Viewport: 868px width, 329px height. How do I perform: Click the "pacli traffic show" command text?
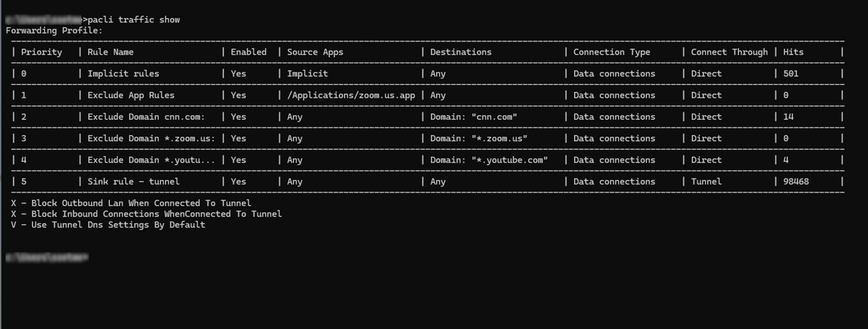[x=133, y=20]
